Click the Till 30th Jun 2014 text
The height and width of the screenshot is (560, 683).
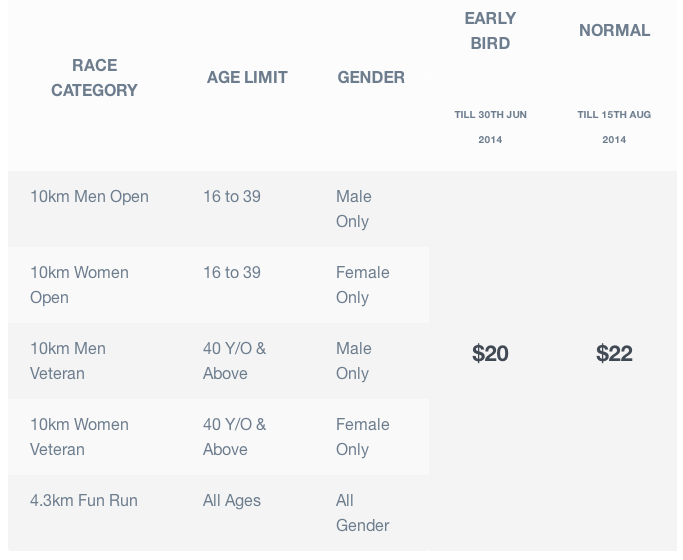pyautogui.click(x=490, y=127)
